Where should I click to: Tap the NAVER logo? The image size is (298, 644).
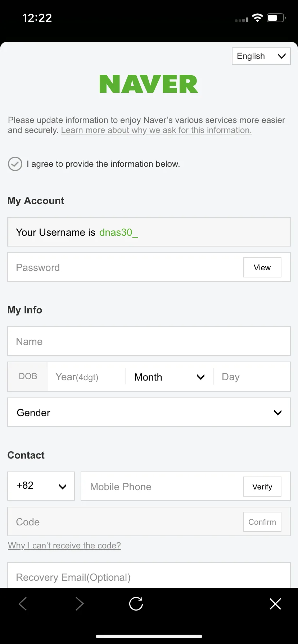(149, 84)
